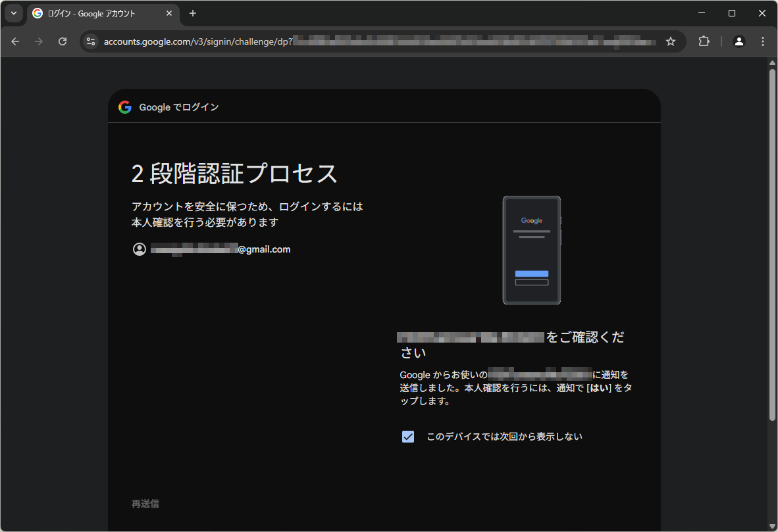778x532 pixels.
Task: Open the Chrome three-dot menu
Action: point(762,41)
